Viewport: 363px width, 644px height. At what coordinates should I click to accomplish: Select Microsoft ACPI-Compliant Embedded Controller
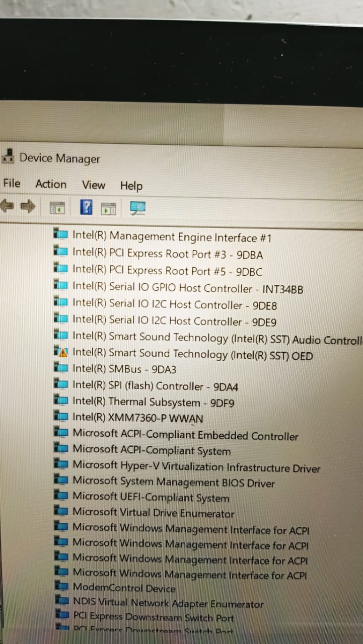(185, 435)
